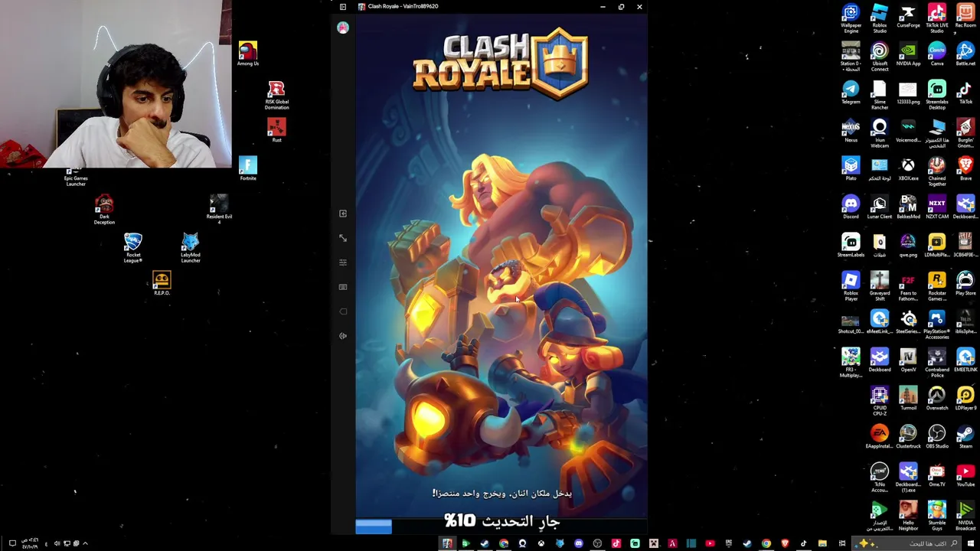Select the Play Store desktop icon

coord(965,283)
